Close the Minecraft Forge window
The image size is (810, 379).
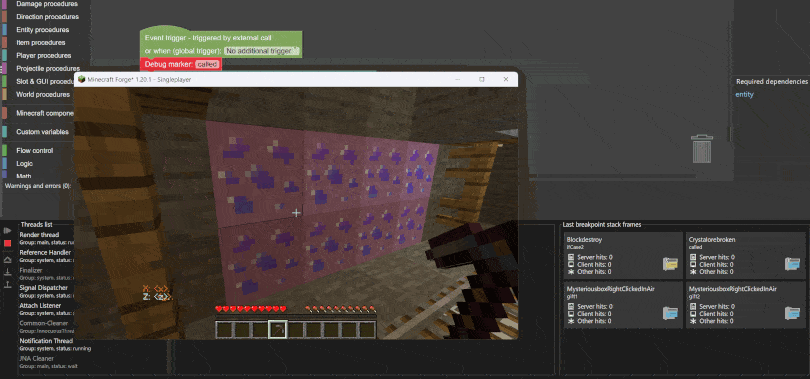tap(506, 80)
